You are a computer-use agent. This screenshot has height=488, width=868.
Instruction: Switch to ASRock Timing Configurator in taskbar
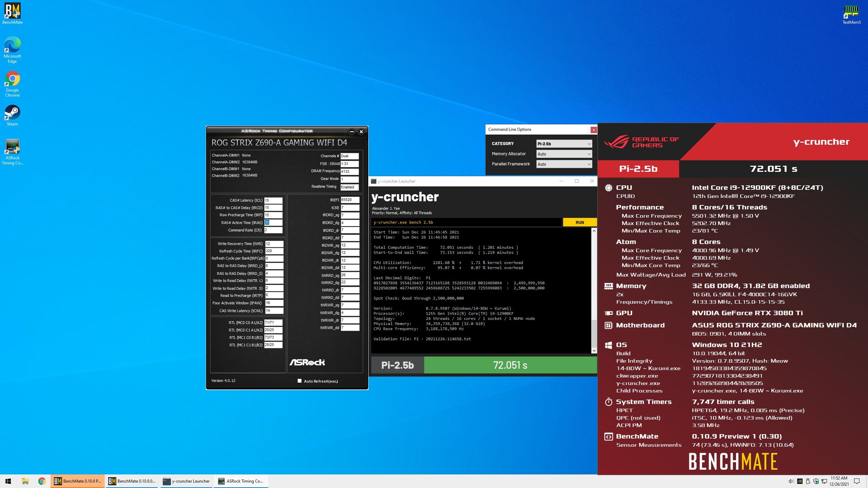click(241, 481)
